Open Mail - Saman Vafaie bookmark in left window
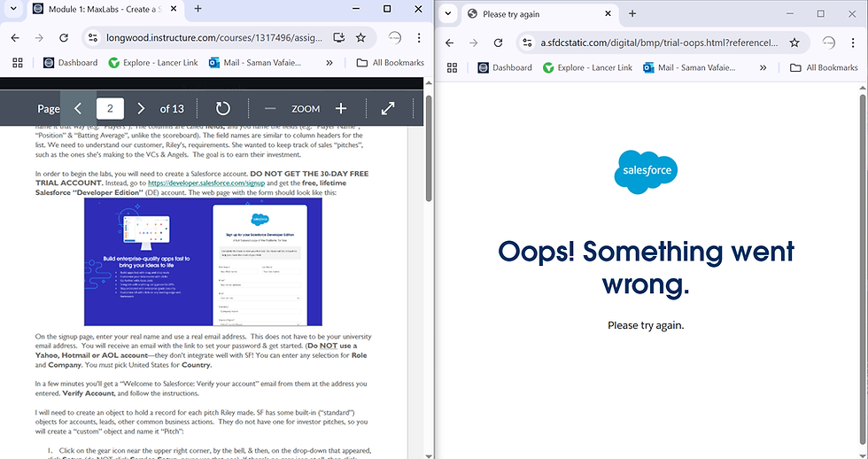This screenshot has width=868, height=459. tap(255, 63)
